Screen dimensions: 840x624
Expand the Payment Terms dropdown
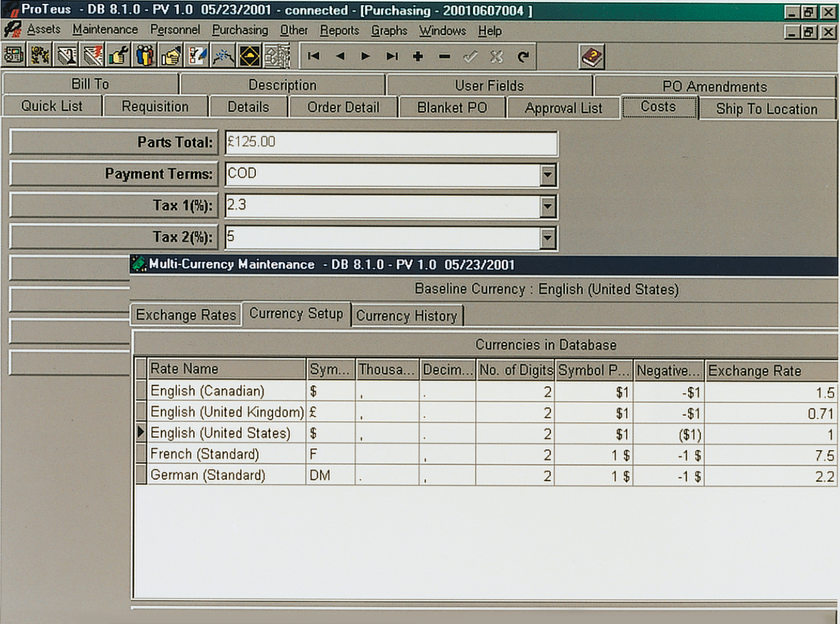pos(547,175)
